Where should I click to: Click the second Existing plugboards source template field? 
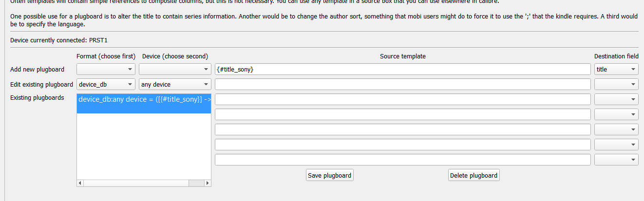[402, 114]
